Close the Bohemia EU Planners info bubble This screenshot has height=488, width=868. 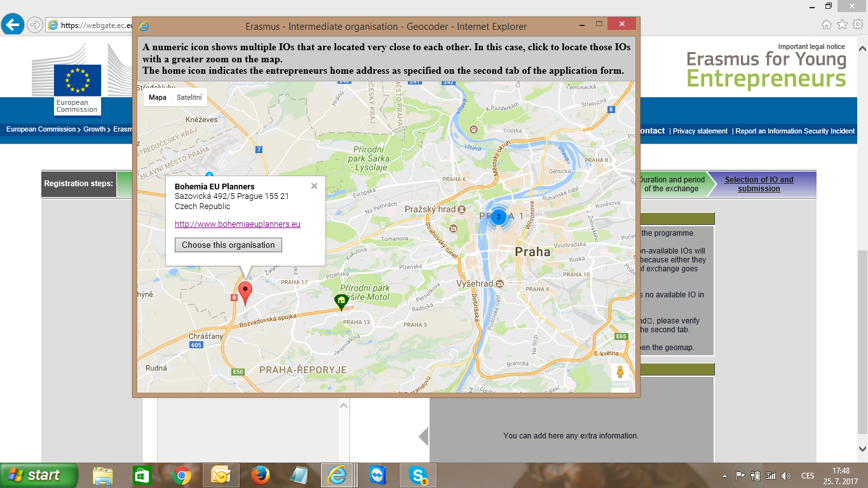point(314,186)
